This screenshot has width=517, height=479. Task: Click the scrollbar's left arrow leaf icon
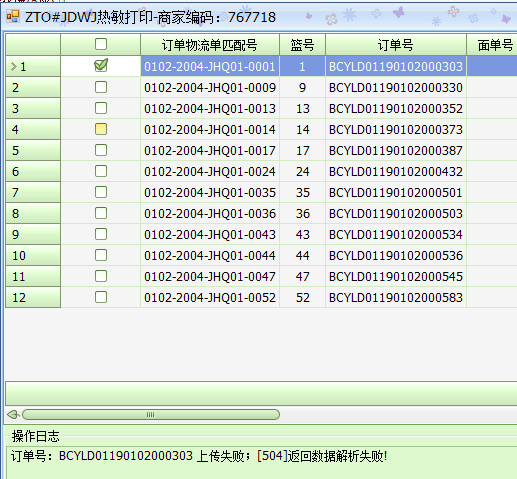[13, 415]
